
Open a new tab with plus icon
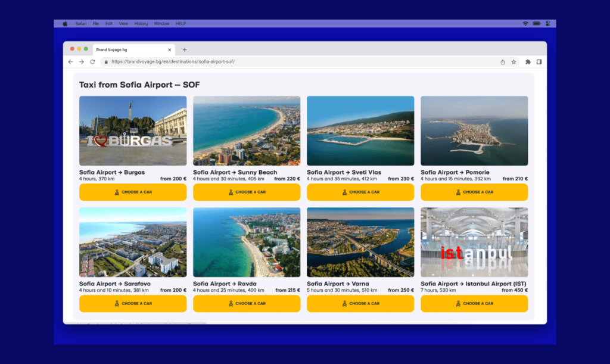[185, 49]
